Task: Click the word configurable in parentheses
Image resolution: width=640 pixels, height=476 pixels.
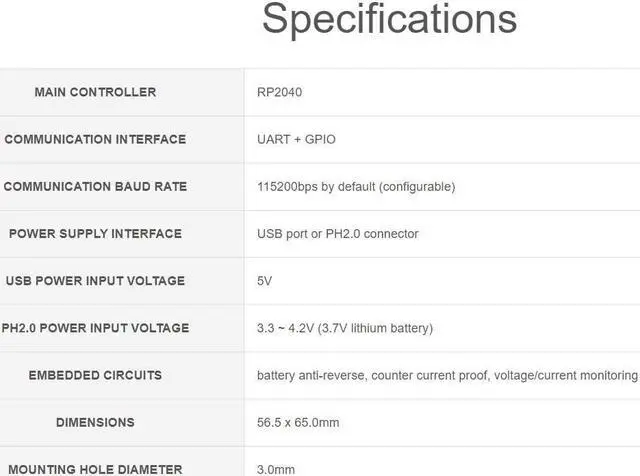Action: coord(417,186)
